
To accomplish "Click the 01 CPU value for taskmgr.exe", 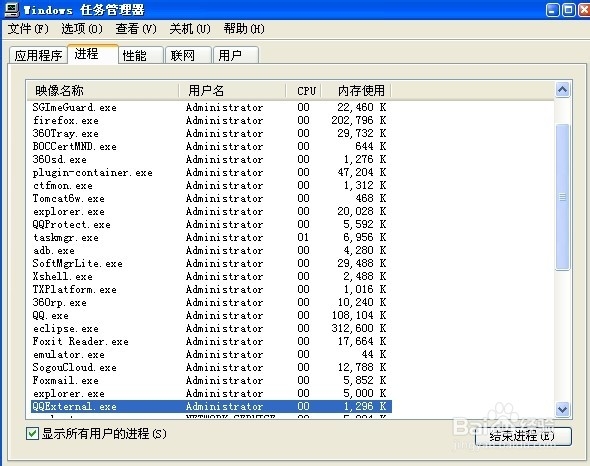I will pos(303,238).
